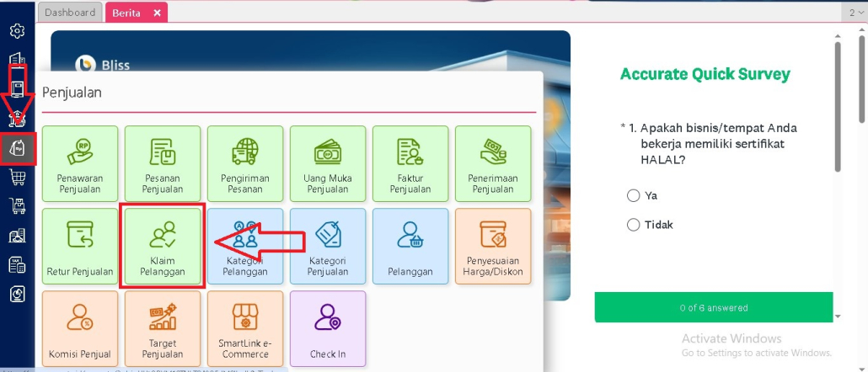
Task: Select the Ya radio option
Action: [x=634, y=195]
